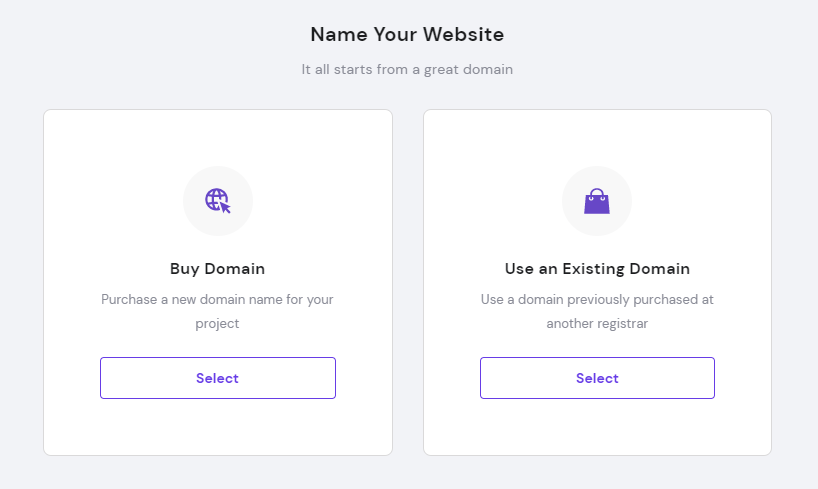Click empty space below Buy Domain's Select button
The width and height of the screenshot is (818, 489).
pos(217,428)
